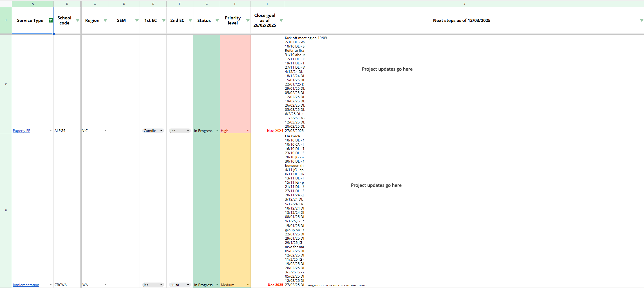
Task: Select column G header
Action: pyautogui.click(x=207, y=4)
